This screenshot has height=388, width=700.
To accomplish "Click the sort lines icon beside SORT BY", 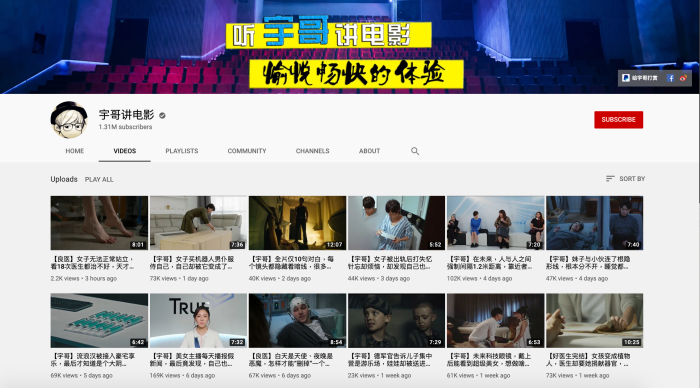I will coord(610,179).
